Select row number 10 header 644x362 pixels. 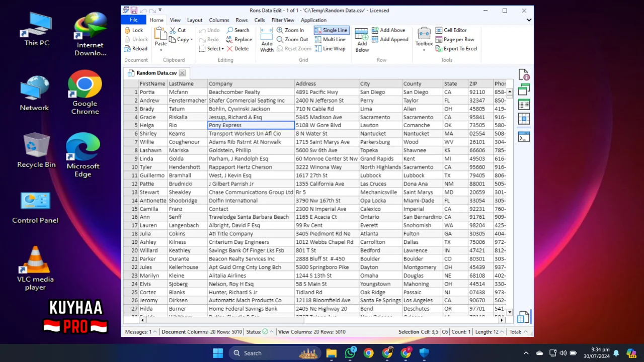(131, 167)
